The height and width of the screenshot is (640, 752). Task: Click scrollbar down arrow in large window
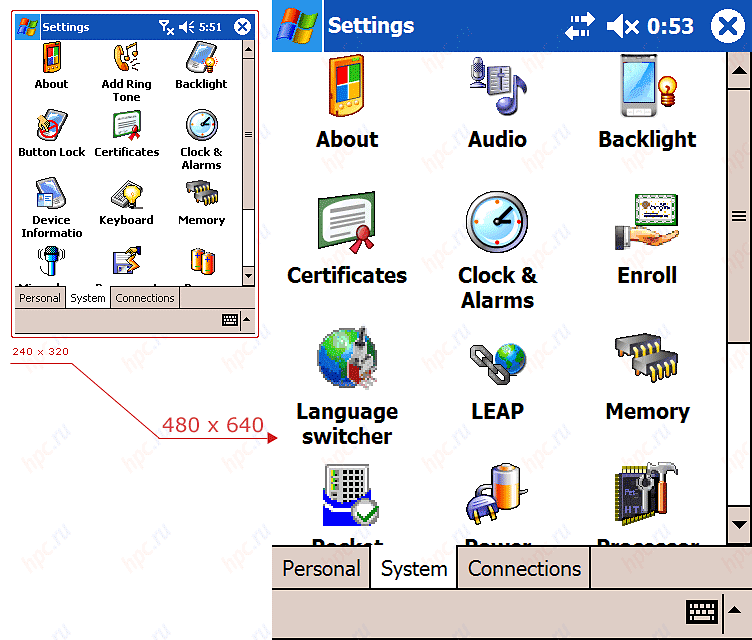coord(739,524)
